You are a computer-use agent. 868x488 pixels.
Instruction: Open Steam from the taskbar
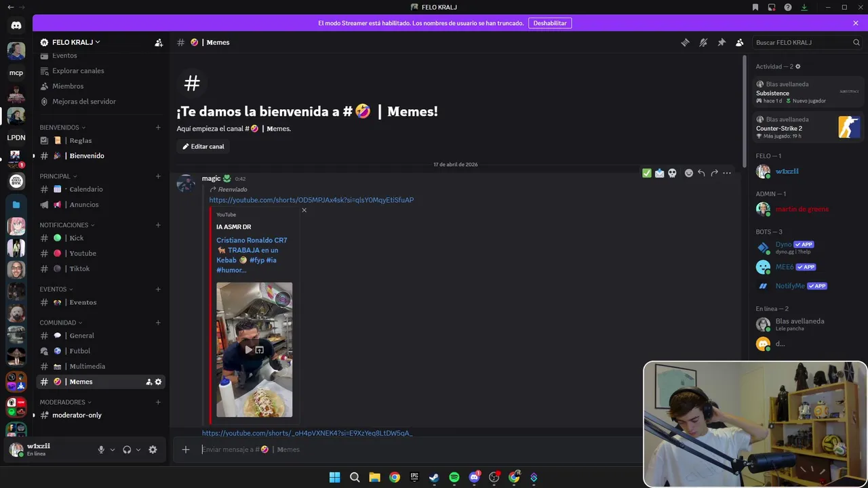pos(434,477)
